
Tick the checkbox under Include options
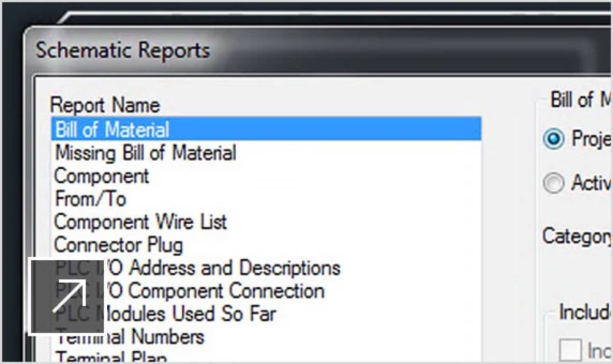570,350
